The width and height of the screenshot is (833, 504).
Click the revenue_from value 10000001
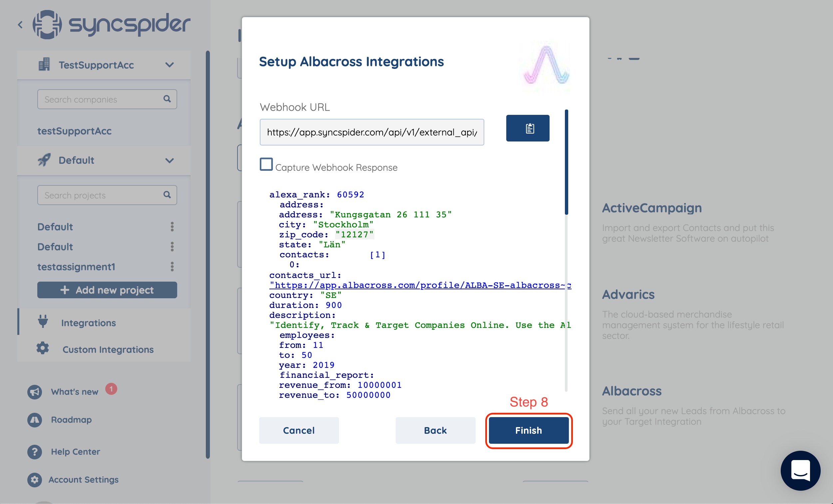[379, 385]
